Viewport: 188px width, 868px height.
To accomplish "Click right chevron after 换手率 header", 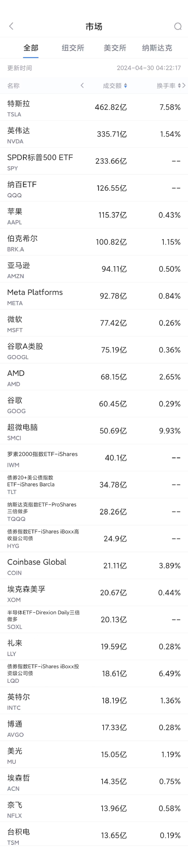I will point(184,85).
